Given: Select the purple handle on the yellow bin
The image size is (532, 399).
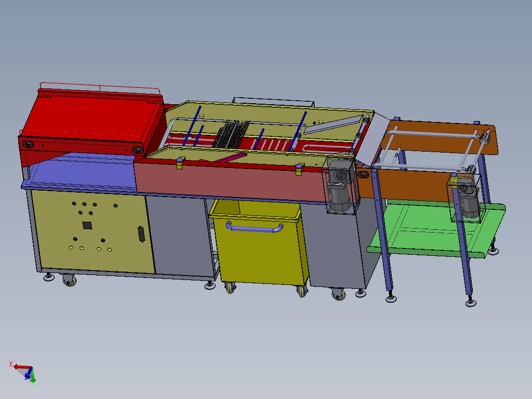Looking at the screenshot, I should (255, 227).
